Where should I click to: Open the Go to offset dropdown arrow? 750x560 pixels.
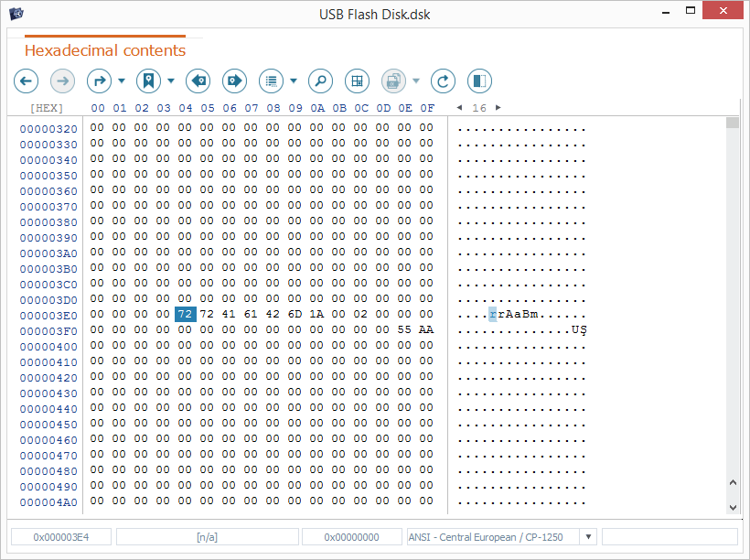point(122,81)
